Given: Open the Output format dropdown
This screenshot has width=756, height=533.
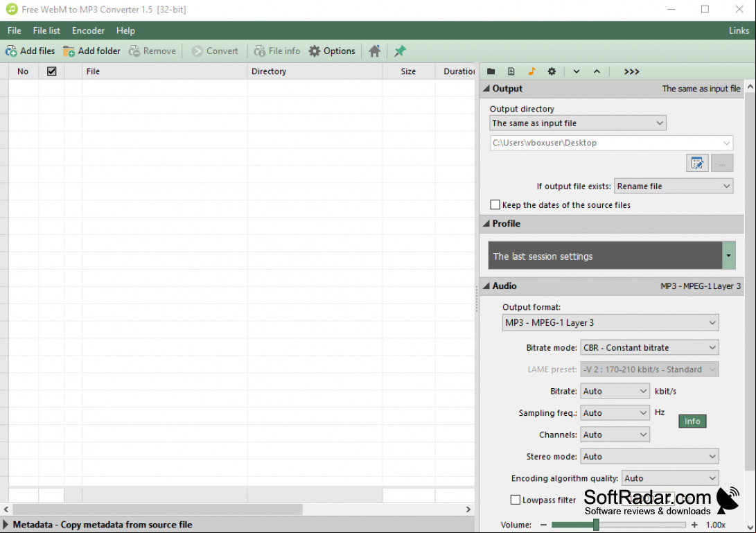Looking at the screenshot, I should click(x=610, y=323).
